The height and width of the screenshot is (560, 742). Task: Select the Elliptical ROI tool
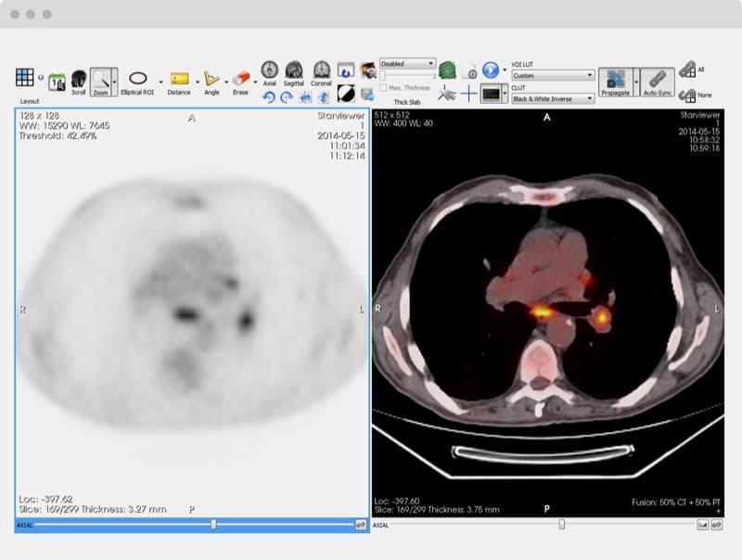[137, 76]
